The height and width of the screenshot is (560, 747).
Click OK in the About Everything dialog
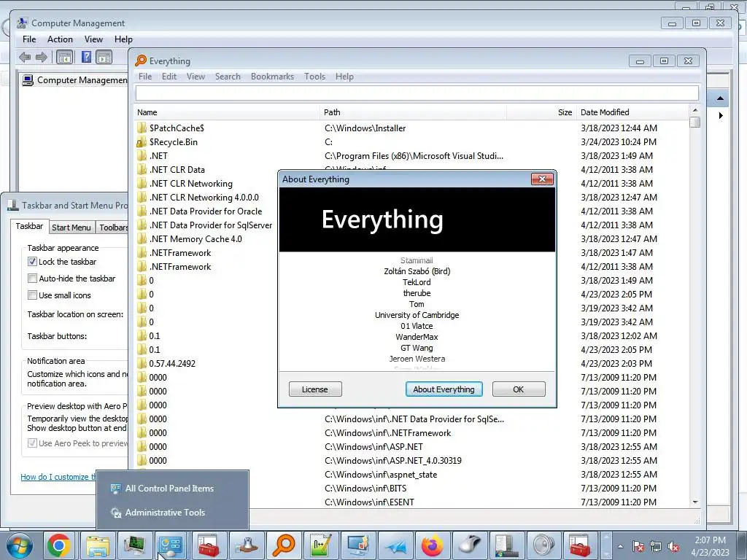pyautogui.click(x=519, y=389)
